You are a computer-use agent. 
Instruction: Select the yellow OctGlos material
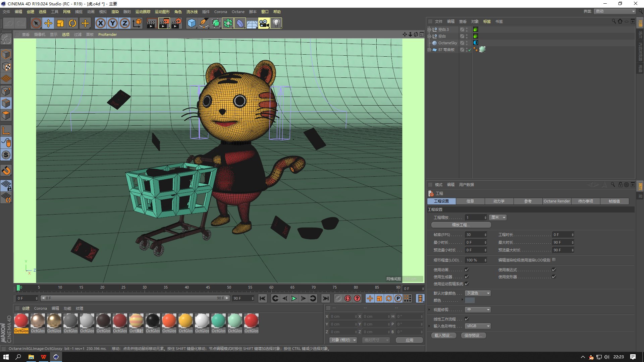click(185, 323)
